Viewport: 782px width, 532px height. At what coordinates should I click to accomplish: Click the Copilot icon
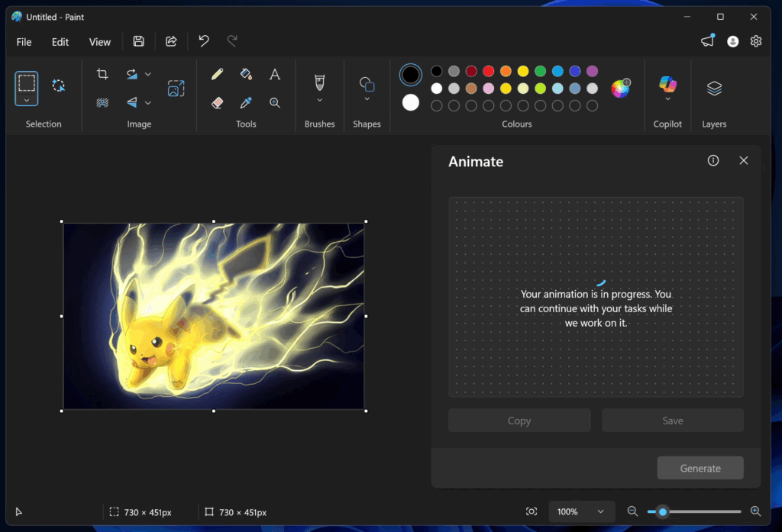[667, 84]
